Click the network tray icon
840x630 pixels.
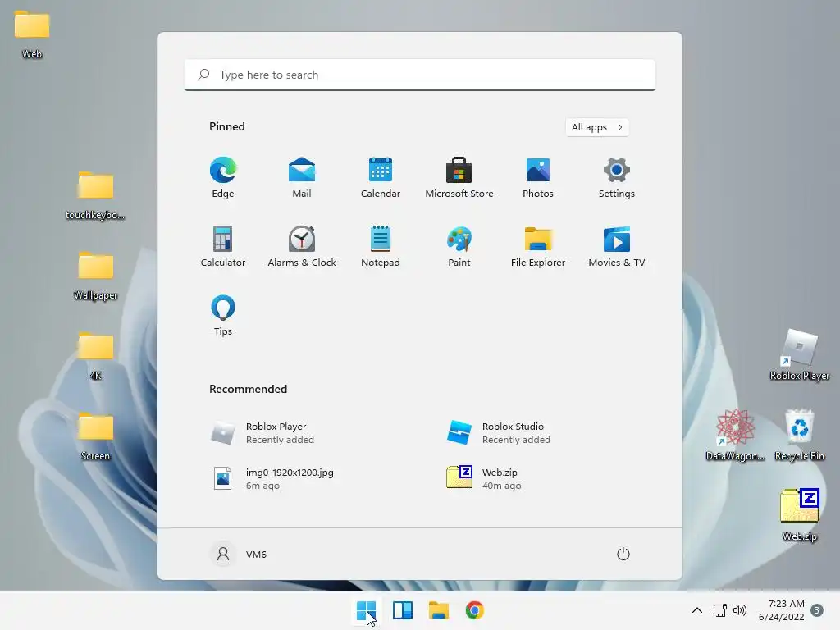[719, 610]
